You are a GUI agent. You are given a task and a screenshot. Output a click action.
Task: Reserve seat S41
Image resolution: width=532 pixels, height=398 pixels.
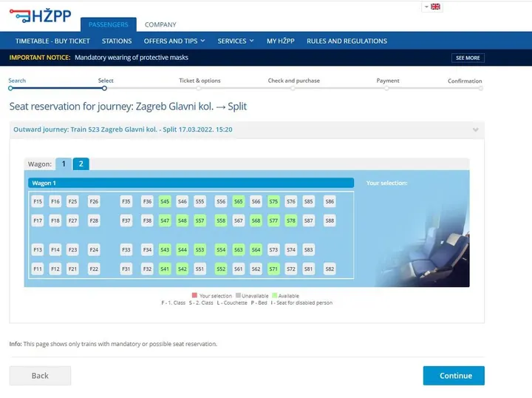165,269
